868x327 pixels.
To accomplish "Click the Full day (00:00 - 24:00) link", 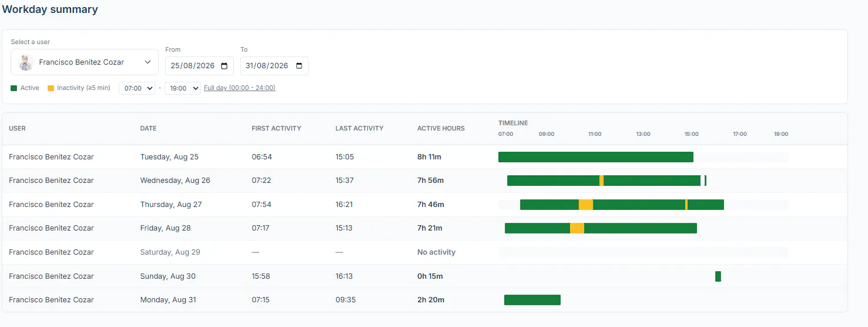I will (240, 88).
